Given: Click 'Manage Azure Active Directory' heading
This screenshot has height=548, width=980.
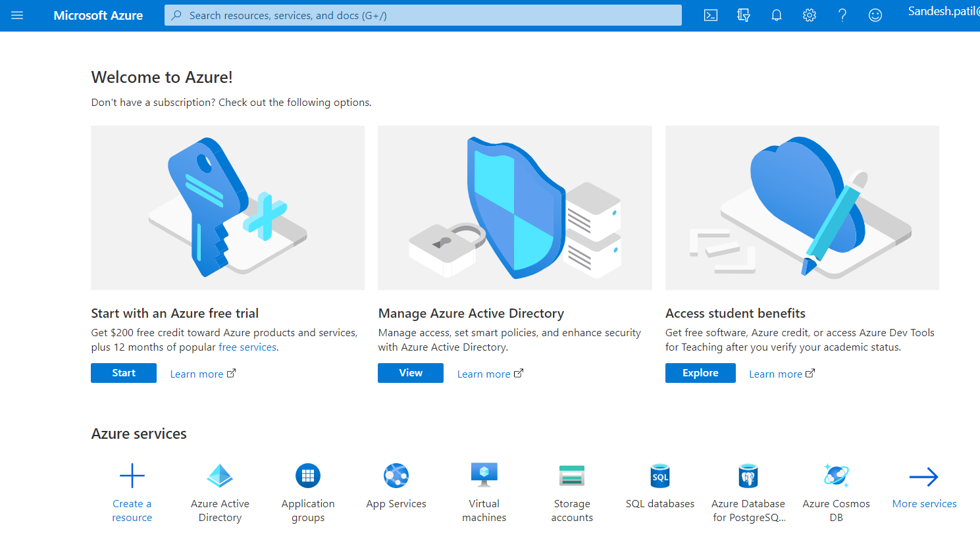Looking at the screenshot, I should click(471, 313).
